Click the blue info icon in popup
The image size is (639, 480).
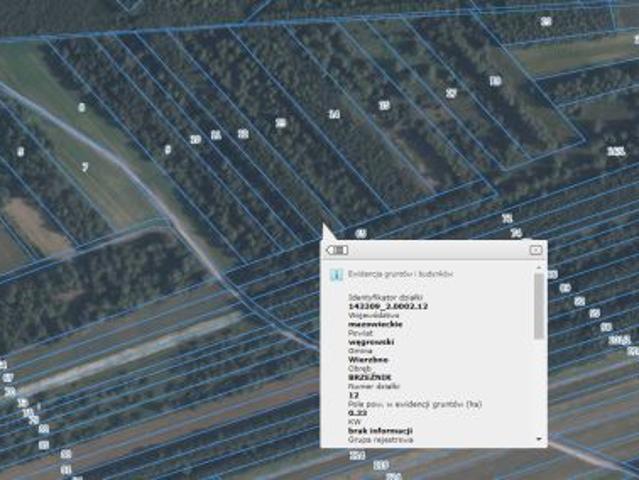337,273
